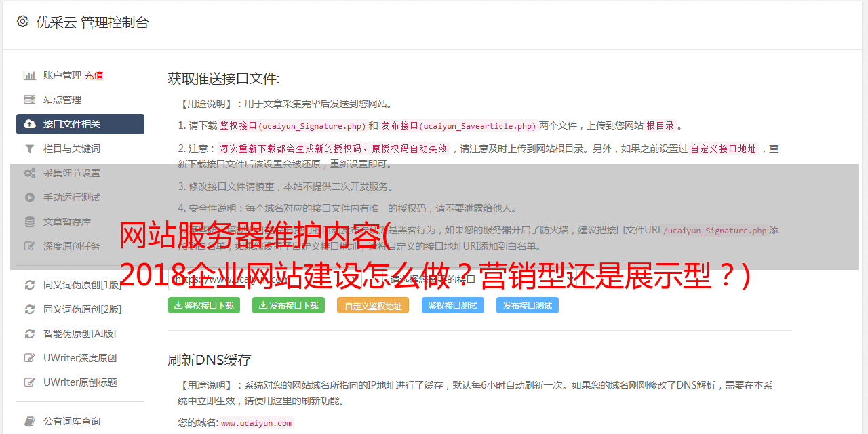Select 接口文件相关 menu item

coord(80,124)
